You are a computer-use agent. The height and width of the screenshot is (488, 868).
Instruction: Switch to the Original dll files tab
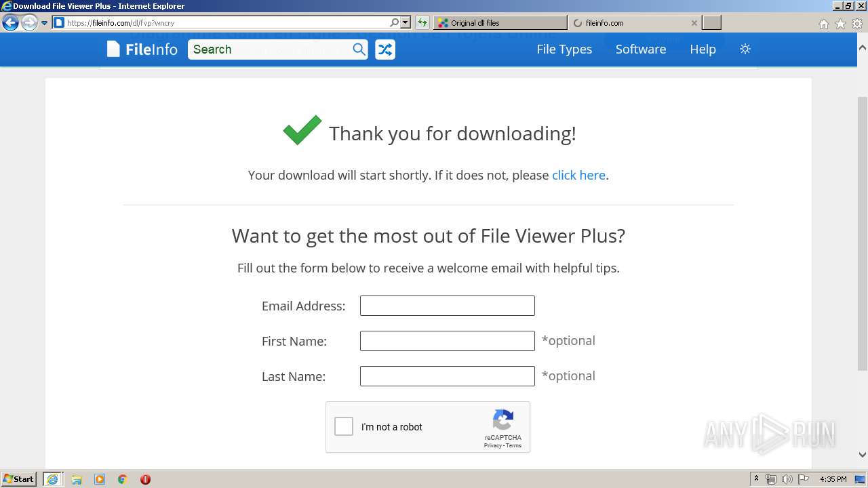pos(500,22)
